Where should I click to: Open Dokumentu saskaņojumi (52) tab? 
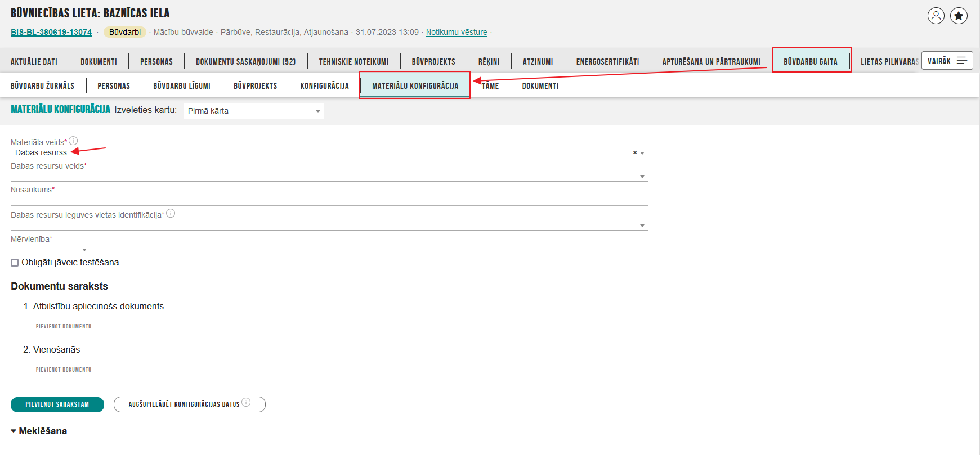pyautogui.click(x=245, y=61)
